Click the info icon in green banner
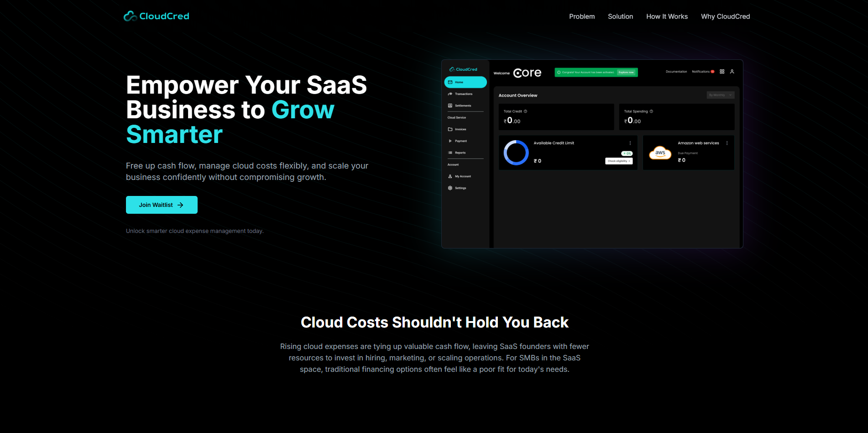Image resolution: width=868 pixels, height=433 pixels. point(559,72)
